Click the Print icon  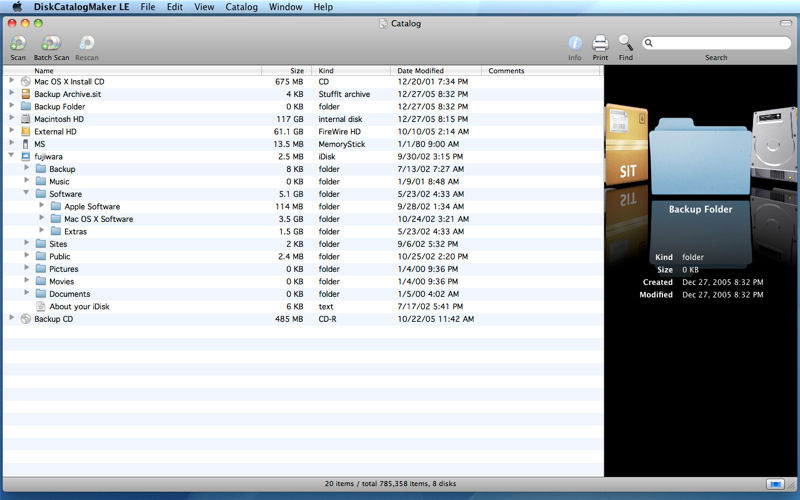600,43
